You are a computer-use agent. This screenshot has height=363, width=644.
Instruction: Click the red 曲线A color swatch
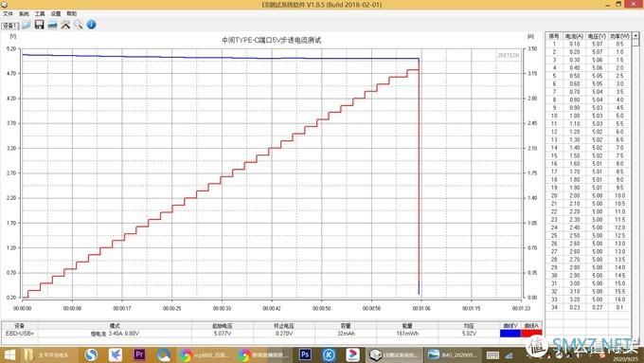[x=531, y=333]
